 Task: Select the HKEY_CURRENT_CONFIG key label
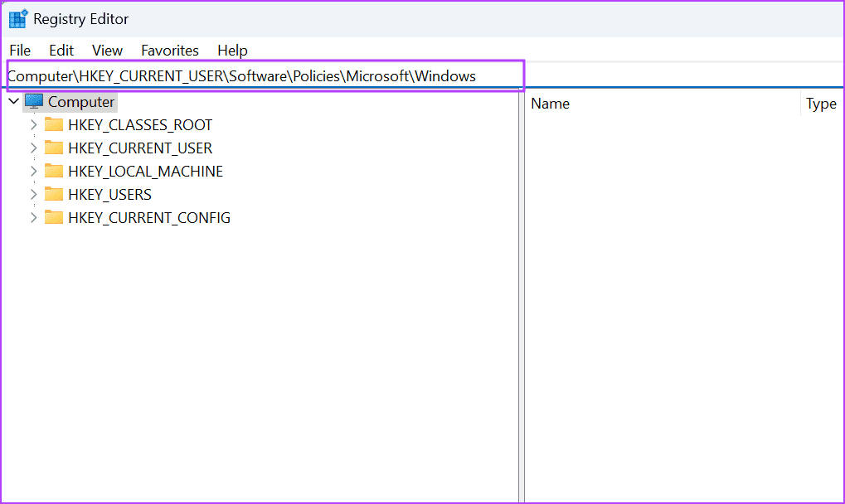tap(149, 217)
